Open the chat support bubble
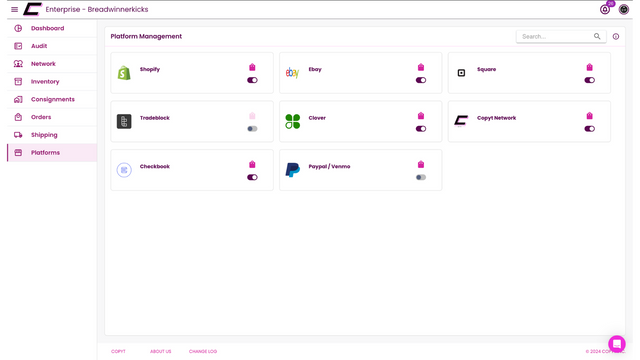640x360 pixels. pos(617,344)
